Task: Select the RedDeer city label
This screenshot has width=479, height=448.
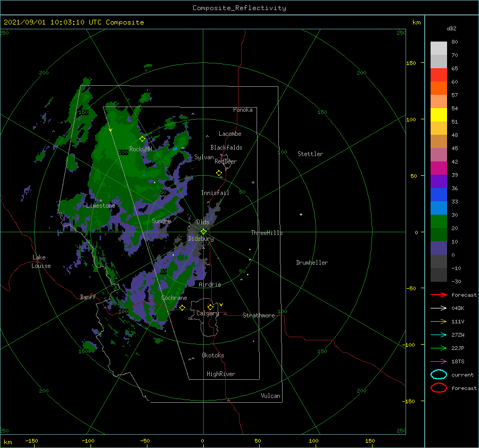Action: click(226, 161)
